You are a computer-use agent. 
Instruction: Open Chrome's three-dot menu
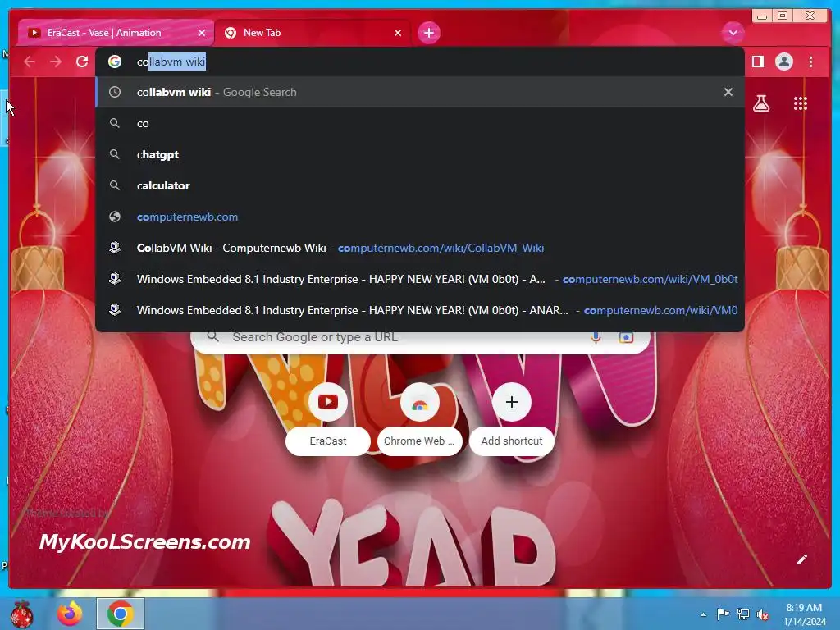(810, 62)
